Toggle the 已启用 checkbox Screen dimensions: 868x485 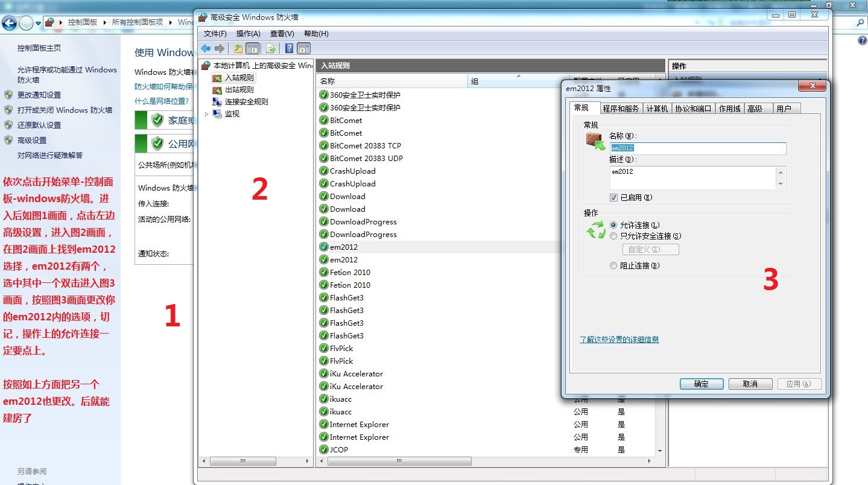(613, 198)
